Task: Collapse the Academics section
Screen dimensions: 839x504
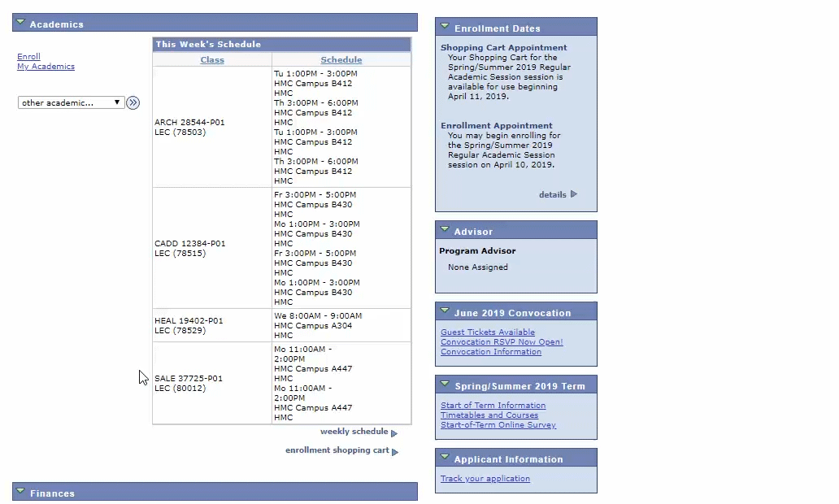Action: click(20, 24)
